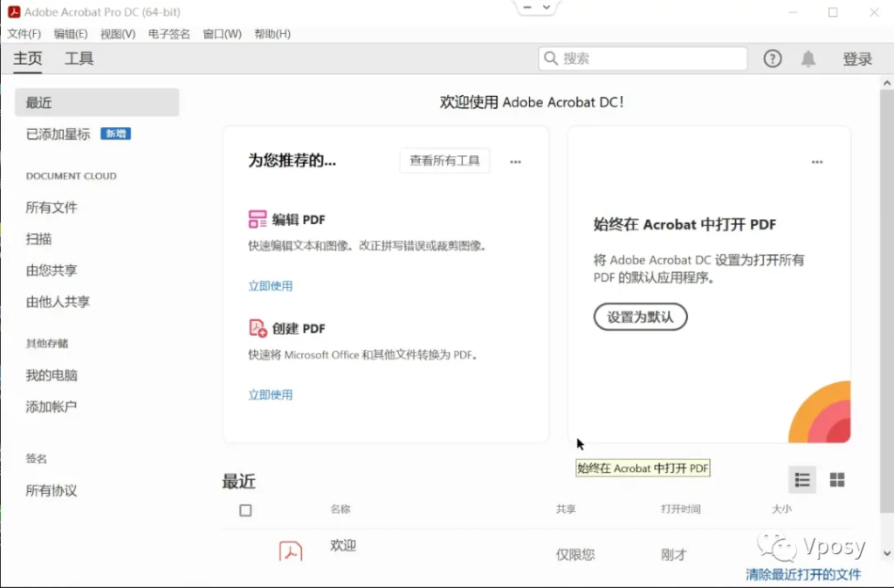The image size is (894, 588).
Task: Click the 创建 PDF tool icon
Action: pos(258,328)
